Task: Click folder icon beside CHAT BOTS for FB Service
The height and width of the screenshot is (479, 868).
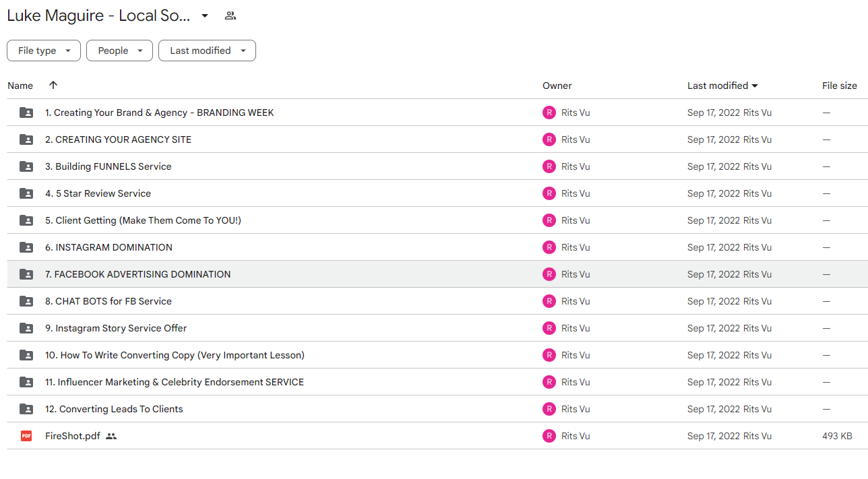Action: (26, 301)
